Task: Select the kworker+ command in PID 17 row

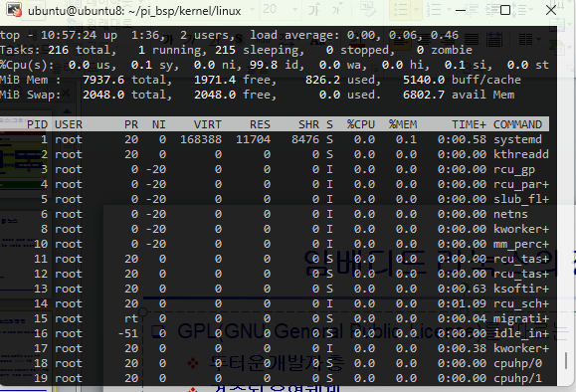Action: tap(521, 348)
